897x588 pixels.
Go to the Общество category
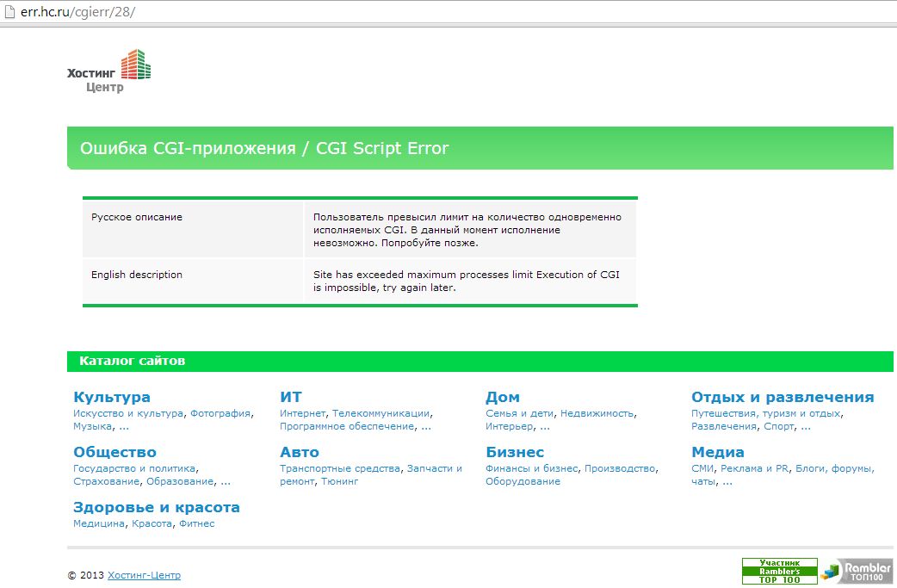(x=114, y=452)
